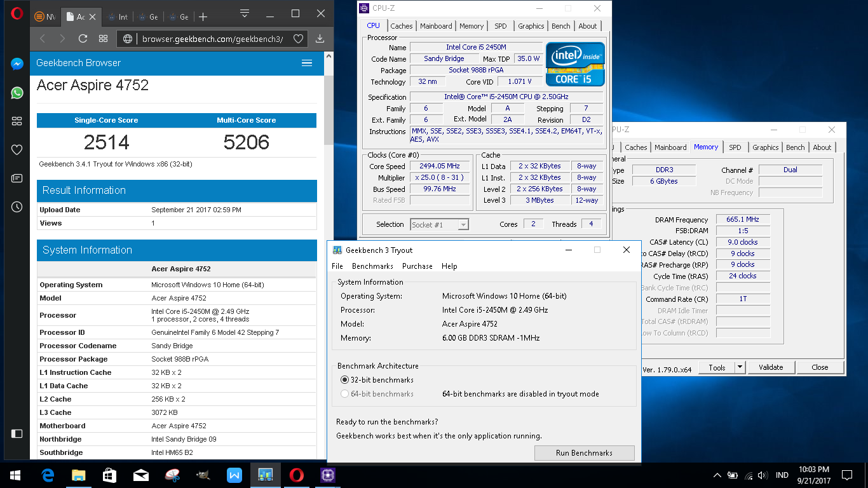Click Tools button in rear CPU-Z
The height and width of the screenshot is (488, 868).
coord(717,367)
